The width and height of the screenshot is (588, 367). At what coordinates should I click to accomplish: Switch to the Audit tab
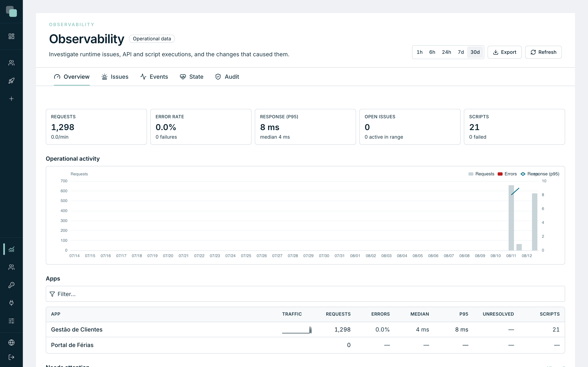tap(227, 77)
